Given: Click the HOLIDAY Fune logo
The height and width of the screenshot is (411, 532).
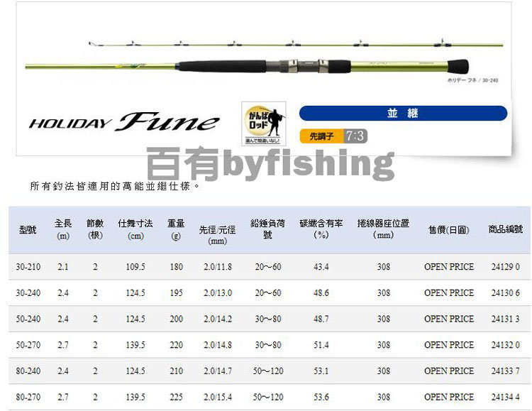Looking at the screenshot, I should pos(124,122).
